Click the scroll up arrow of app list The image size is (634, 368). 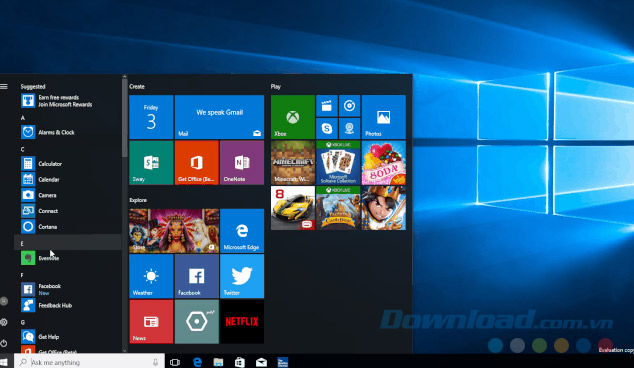coord(125,76)
